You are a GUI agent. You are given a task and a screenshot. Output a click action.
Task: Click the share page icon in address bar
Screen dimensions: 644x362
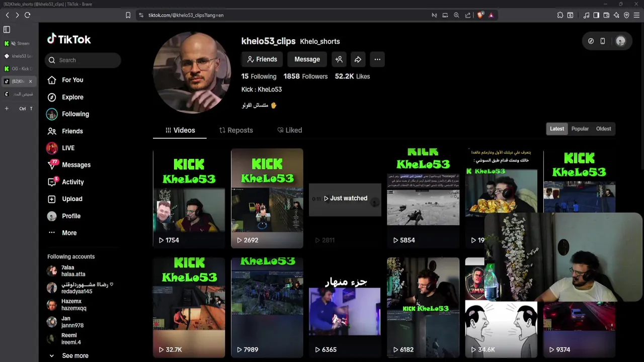[x=468, y=15]
